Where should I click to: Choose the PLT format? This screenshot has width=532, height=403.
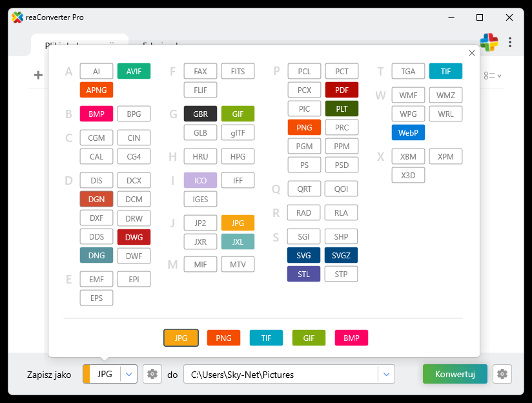[x=342, y=108]
